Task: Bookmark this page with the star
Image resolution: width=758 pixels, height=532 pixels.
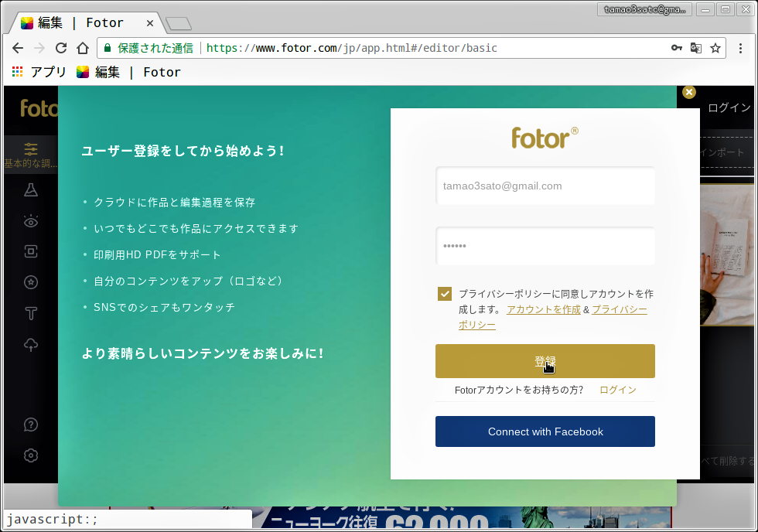Action: (715, 48)
